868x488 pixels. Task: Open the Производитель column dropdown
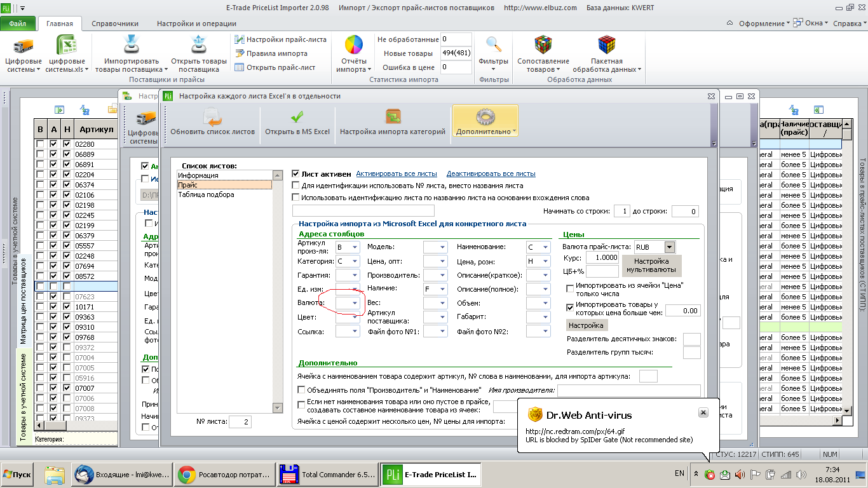443,275
